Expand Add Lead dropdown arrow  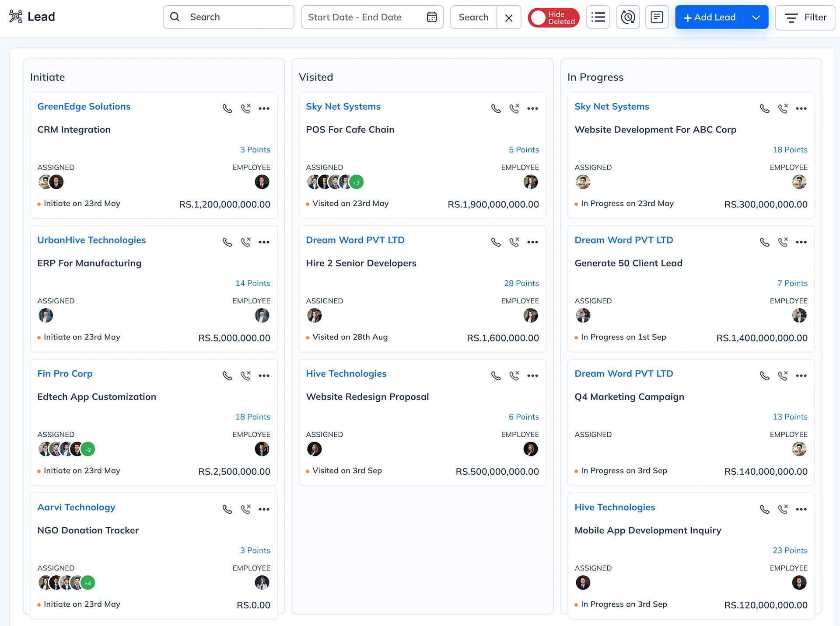pyautogui.click(x=756, y=17)
